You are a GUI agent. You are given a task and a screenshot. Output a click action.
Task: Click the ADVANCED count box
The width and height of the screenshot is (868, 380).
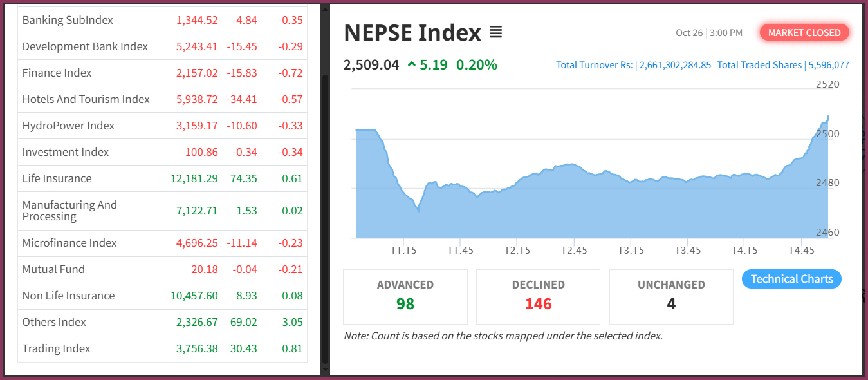[405, 296]
